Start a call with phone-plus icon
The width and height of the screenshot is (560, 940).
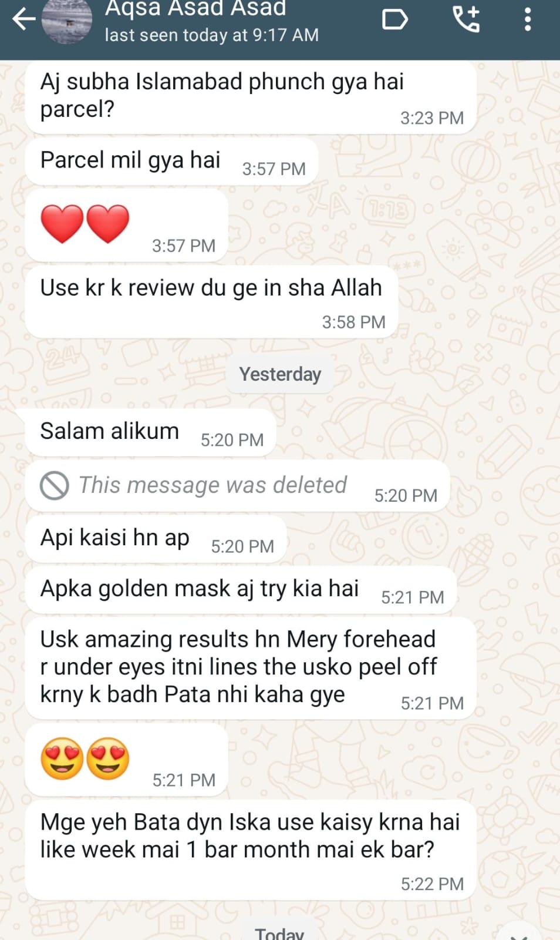point(467,19)
